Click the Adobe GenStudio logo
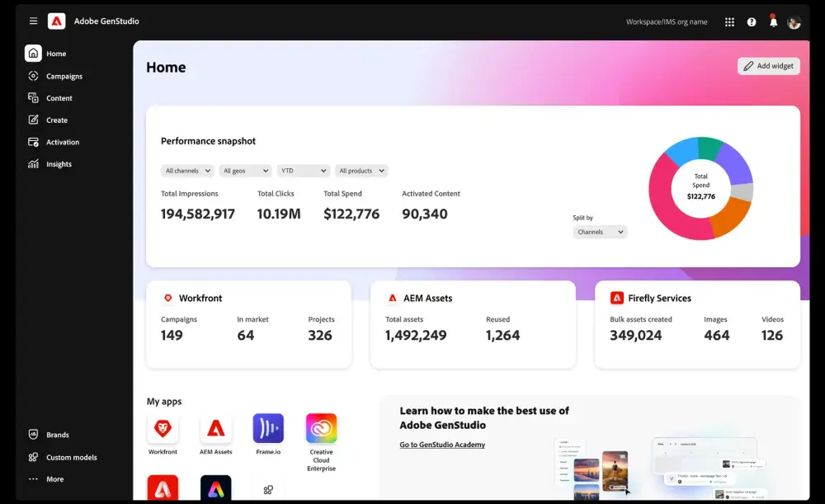Image resolution: width=825 pixels, height=504 pixels. [x=56, y=21]
